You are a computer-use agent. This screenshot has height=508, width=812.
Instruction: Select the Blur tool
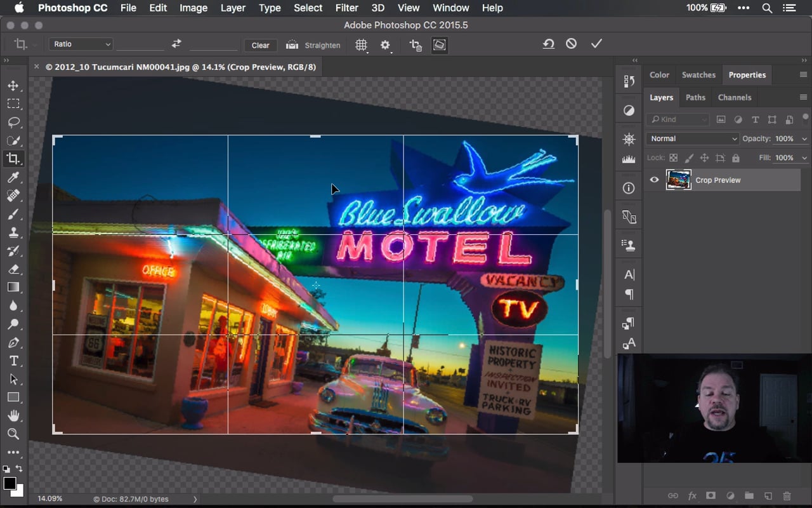pyautogui.click(x=13, y=306)
